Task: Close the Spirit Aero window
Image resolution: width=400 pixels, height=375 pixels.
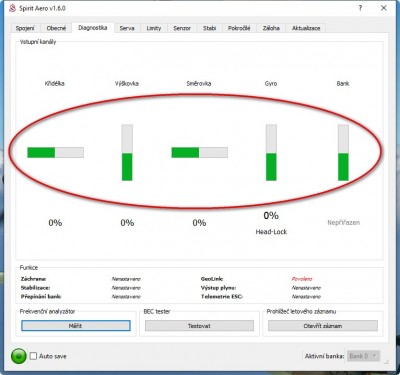Action: 384,8
